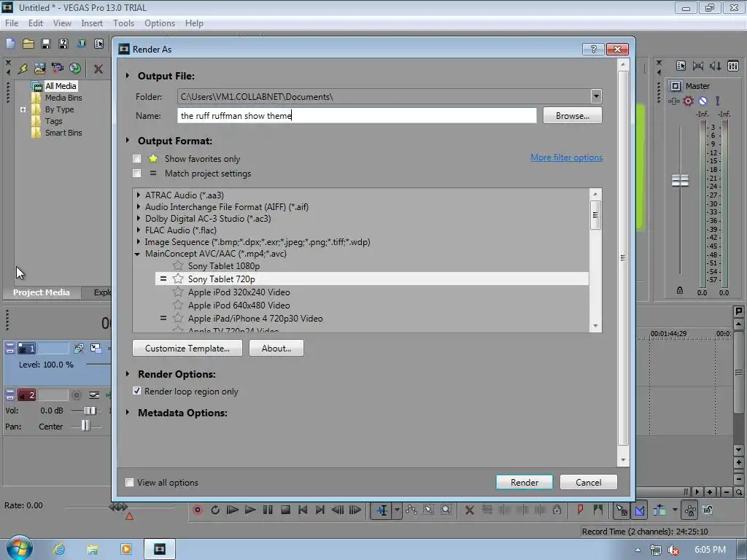Open the Tools menu
Image resolution: width=747 pixels, height=560 pixels.
(123, 23)
